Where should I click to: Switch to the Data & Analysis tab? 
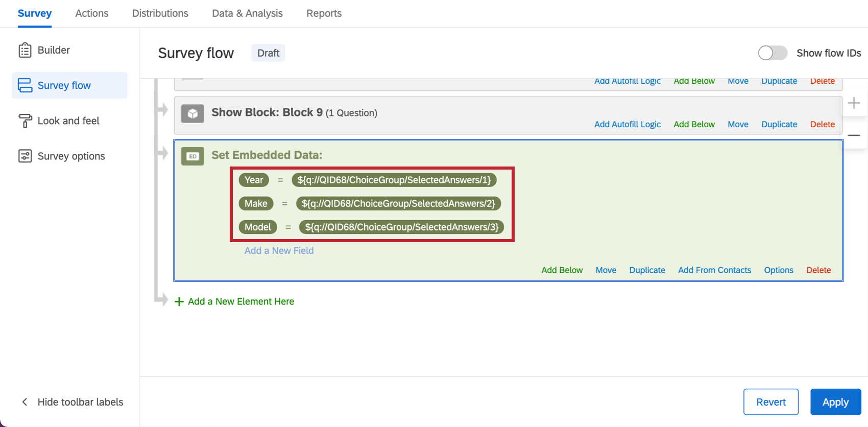pos(247,13)
